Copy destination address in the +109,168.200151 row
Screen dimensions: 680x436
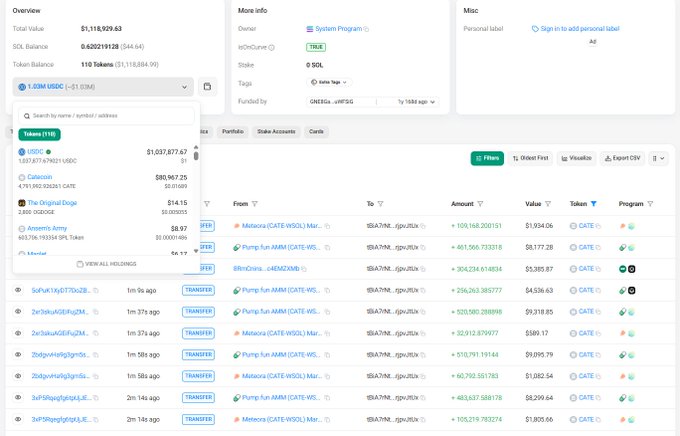click(423, 226)
